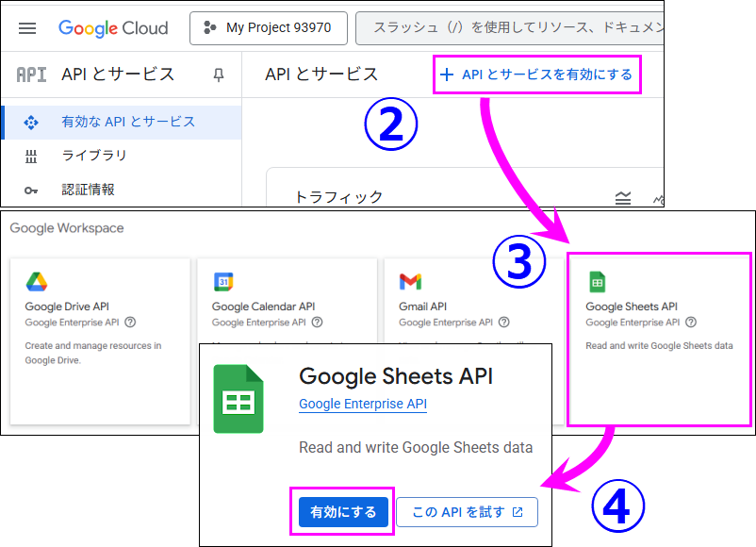Open the My Project 93970 project picker
Viewport: 756px width, 547px height.
point(269,28)
